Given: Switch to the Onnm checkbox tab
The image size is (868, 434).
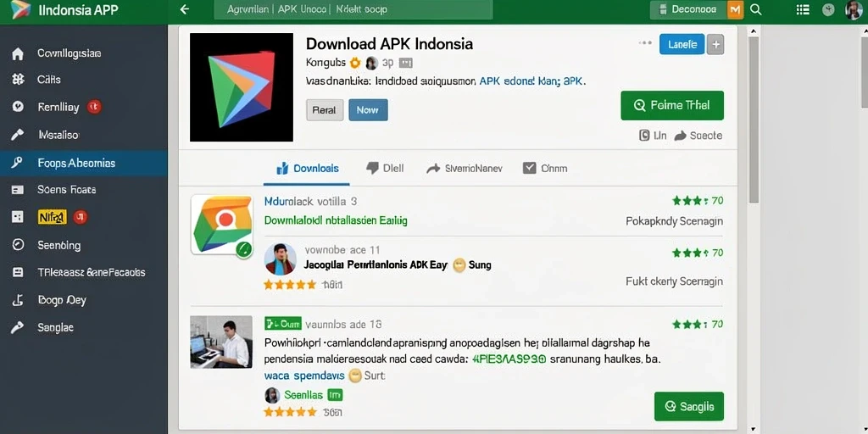Looking at the screenshot, I should (x=545, y=169).
